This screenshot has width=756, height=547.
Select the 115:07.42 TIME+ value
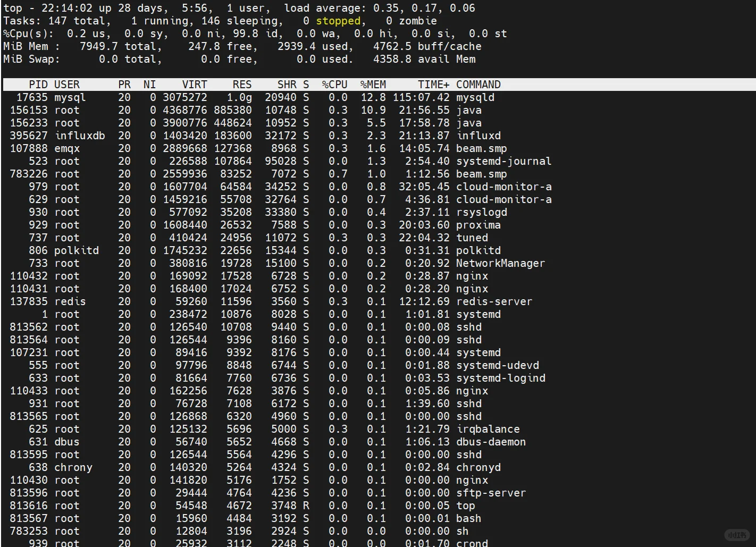(x=421, y=97)
